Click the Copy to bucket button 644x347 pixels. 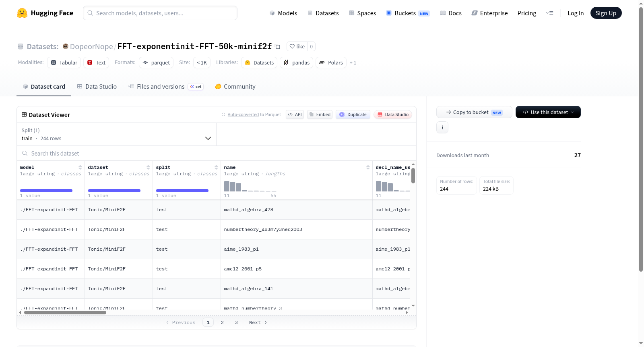[x=474, y=112]
